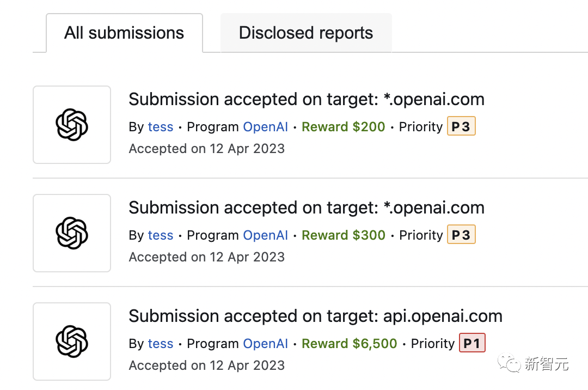
Task: Click P3 priority badge on $200 submission
Action: [x=461, y=127]
